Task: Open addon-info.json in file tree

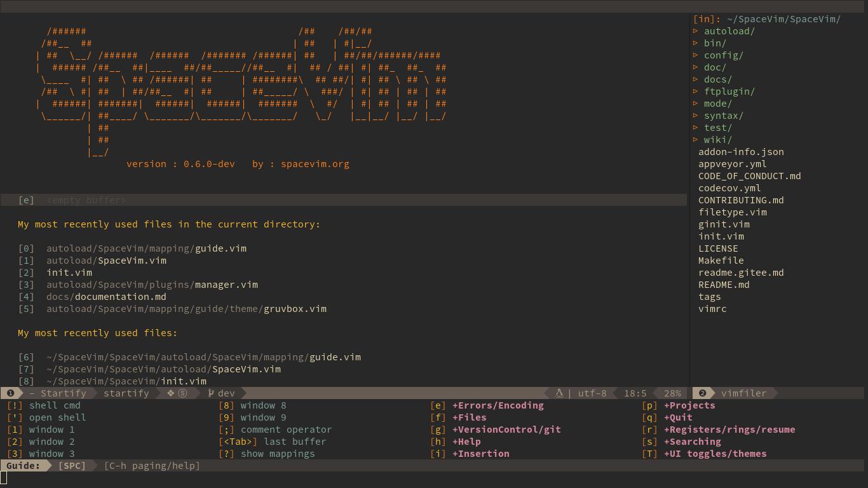Action: tap(741, 152)
